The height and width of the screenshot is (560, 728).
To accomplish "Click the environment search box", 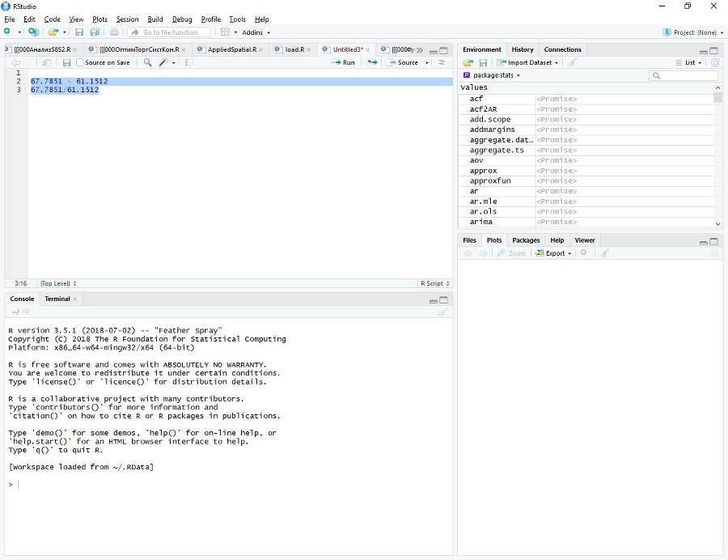I will tap(684, 75).
